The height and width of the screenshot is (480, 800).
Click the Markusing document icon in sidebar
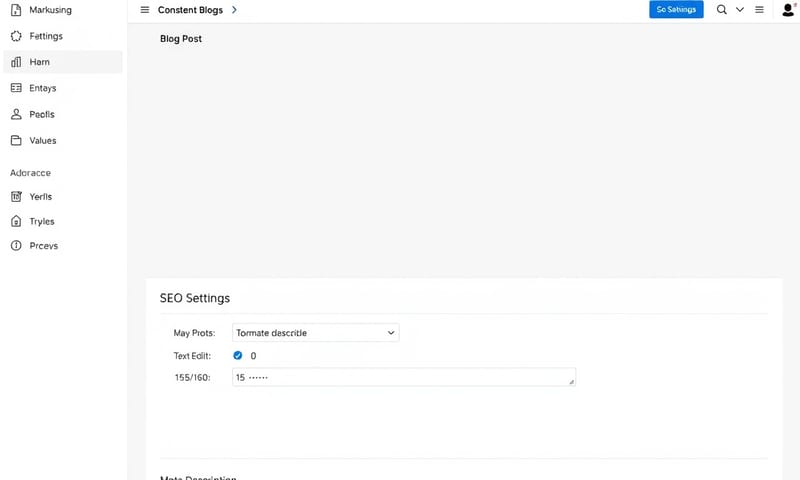15,10
